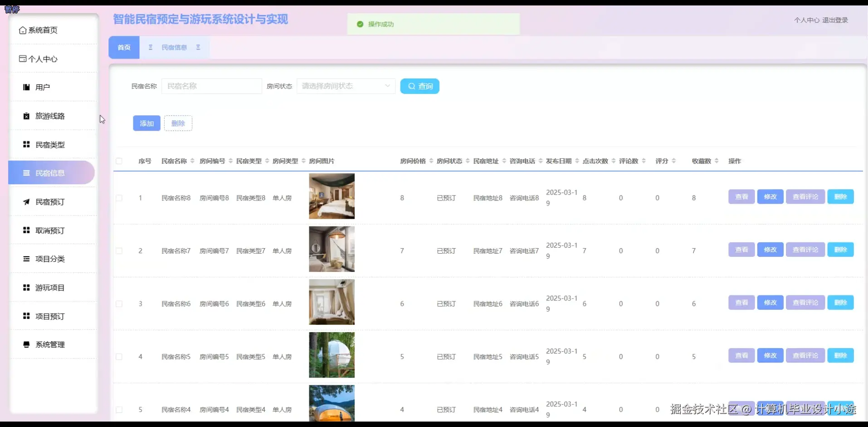The image size is (868, 427).
Task: Click 修改 for 民宿名称7 row
Action: click(770, 250)
